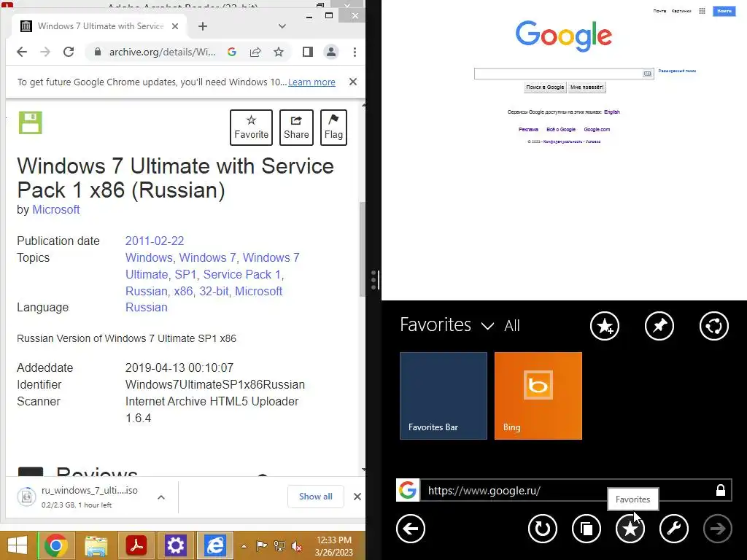Open Learn more link about Chrome updates
Image resolution: width=747 pixels, height=560 pixels.
[311, 82]
